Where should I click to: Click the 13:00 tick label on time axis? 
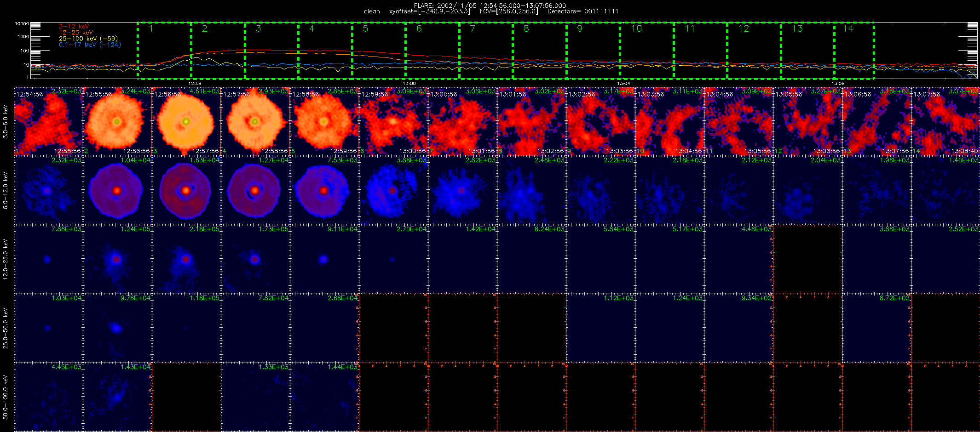(409, 84)
